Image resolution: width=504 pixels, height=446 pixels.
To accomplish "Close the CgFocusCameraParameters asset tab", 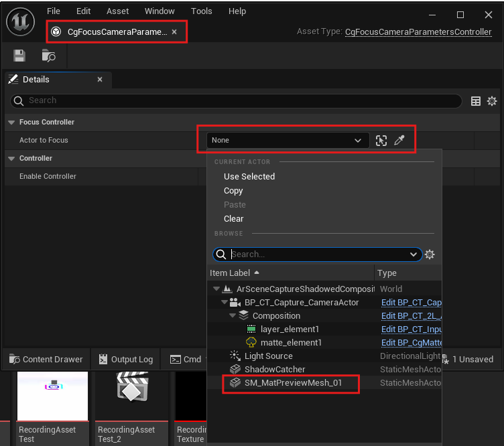I will point(175,31).
